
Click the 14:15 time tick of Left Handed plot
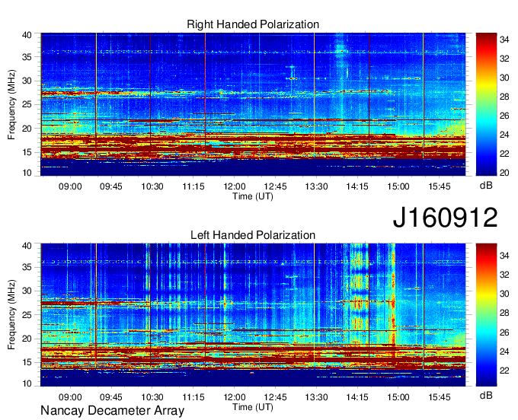point(357,397)
